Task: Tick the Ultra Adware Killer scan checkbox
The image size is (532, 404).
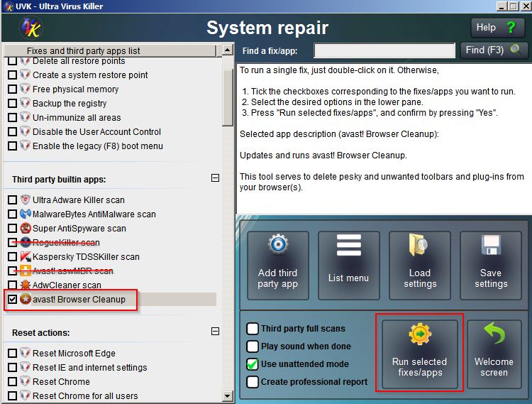Action: [12, 200]
